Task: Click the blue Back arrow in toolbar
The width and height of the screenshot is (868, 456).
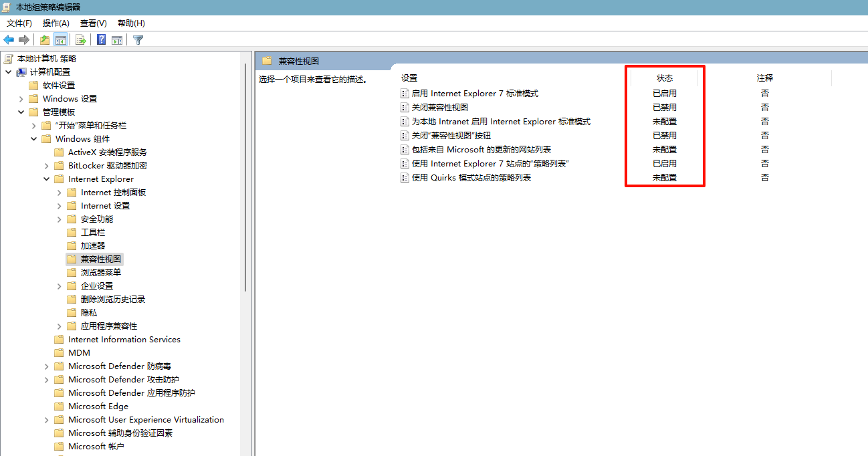Action: point(9,39)
